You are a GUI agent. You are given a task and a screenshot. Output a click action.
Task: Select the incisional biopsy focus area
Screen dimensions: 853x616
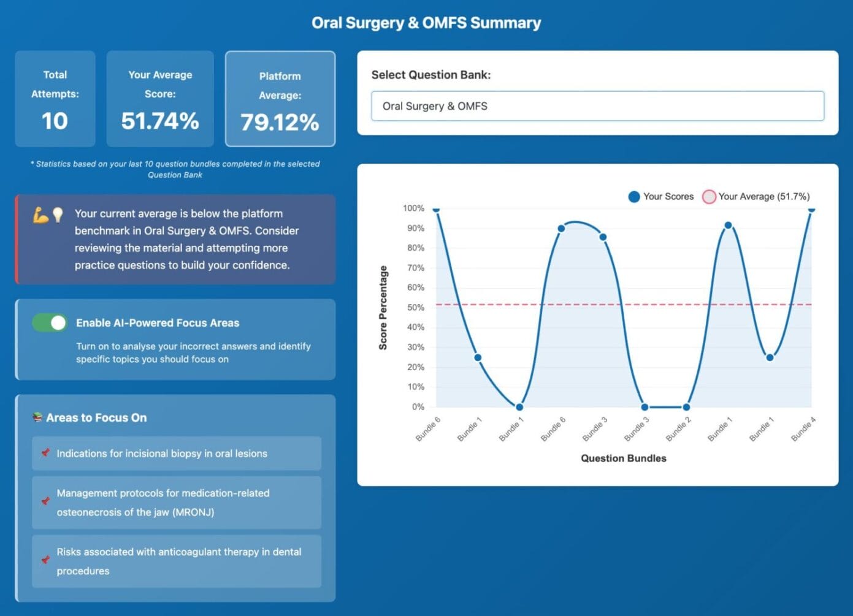pos(176,453)
